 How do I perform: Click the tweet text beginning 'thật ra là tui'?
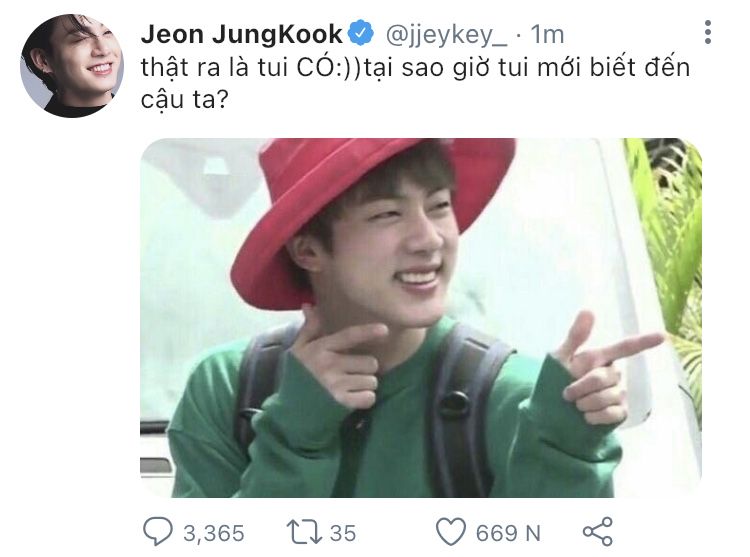pyautogui.click(x=415, y=83)
